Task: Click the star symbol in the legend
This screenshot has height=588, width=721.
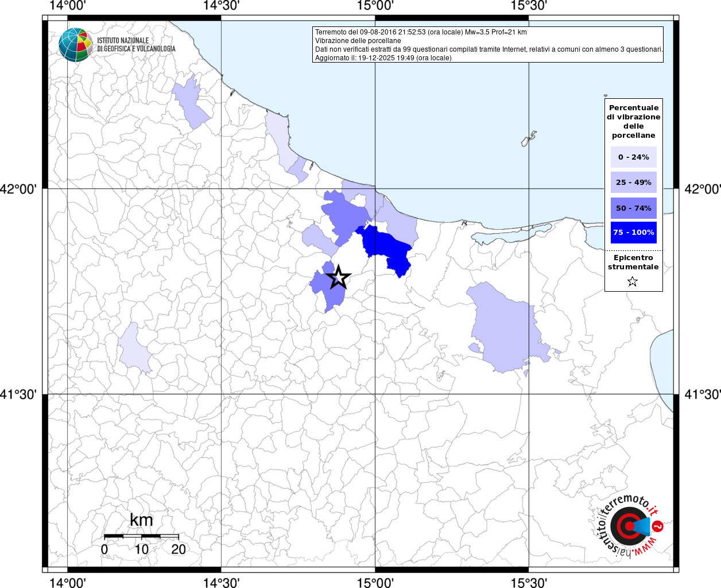Action: click(633, 281)
